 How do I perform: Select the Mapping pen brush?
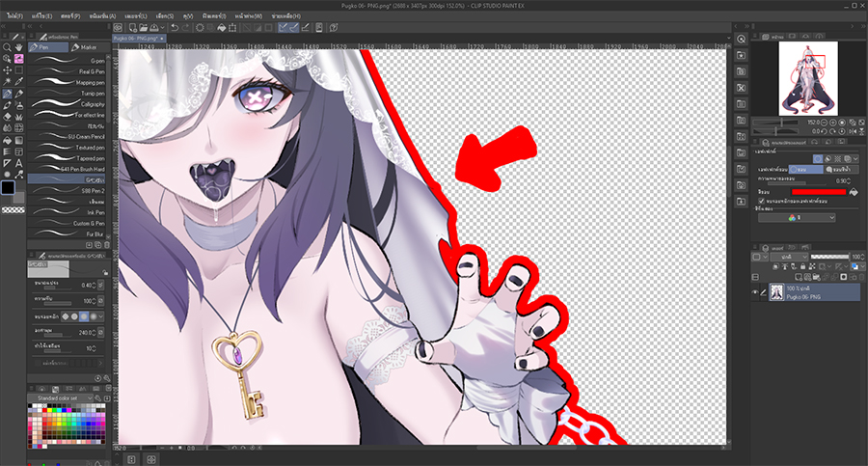coord(67,82)
